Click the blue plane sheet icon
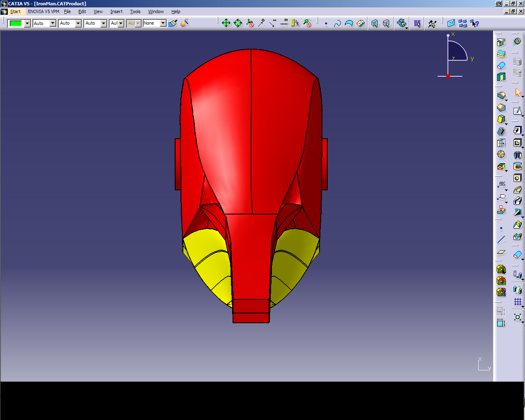 coord(451,23)
